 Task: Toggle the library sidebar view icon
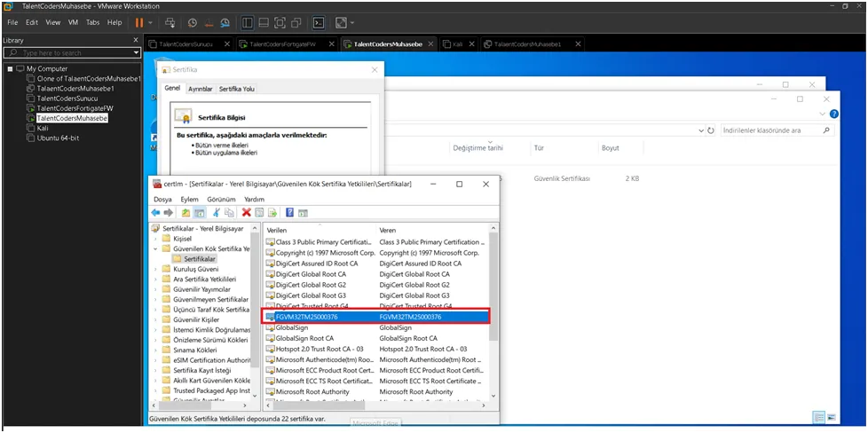[247, 23]
